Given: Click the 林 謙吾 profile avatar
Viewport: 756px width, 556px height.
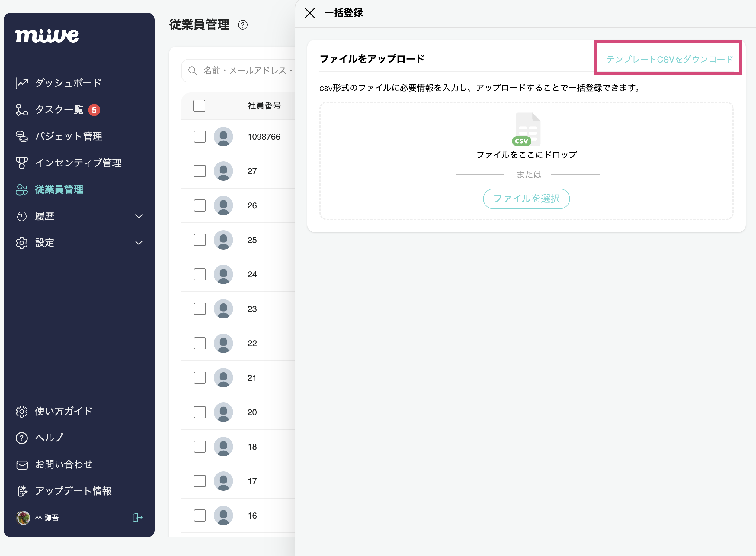Looking at the screenshot, I should 22,518.
